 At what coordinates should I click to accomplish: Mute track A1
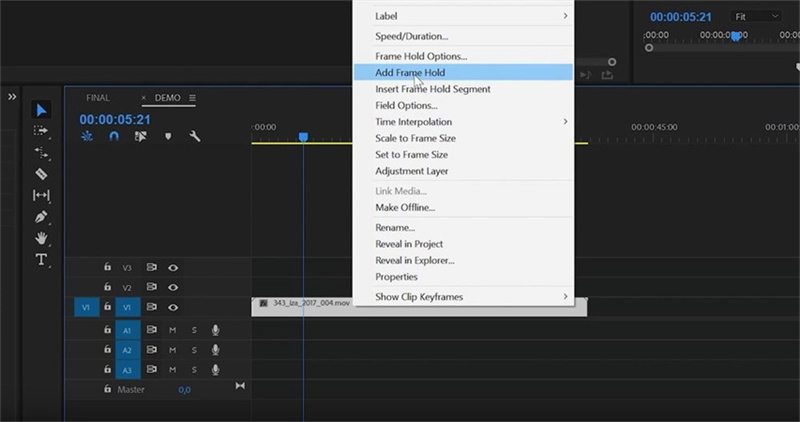(x=172, y=330)
